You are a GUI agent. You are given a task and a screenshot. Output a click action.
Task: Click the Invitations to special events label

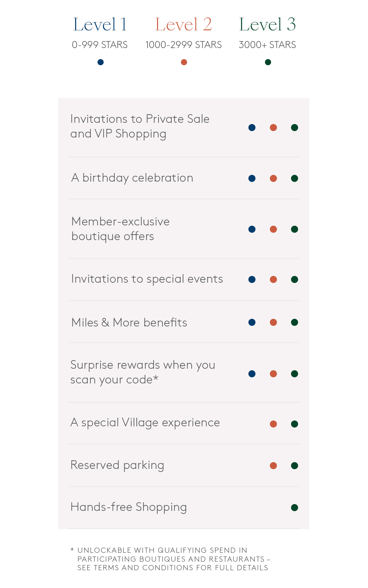point(147,279)
